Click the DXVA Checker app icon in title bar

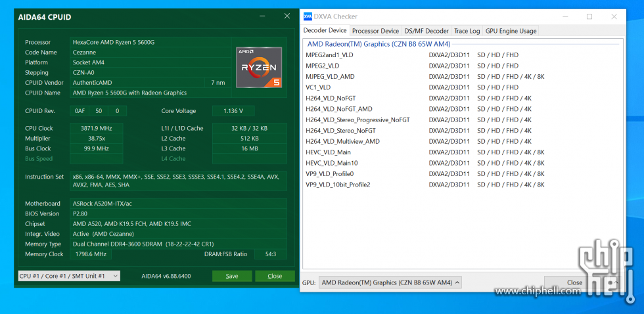tap(308, 16)
